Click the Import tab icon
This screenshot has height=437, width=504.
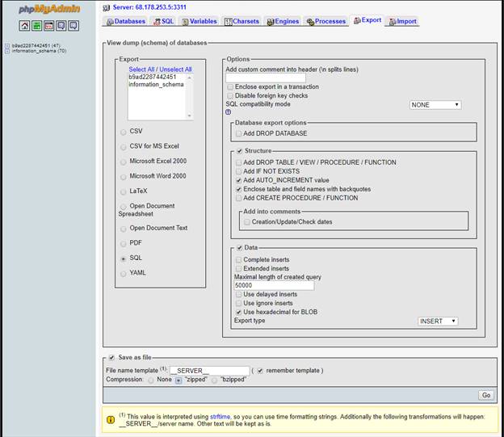(393, 22)
